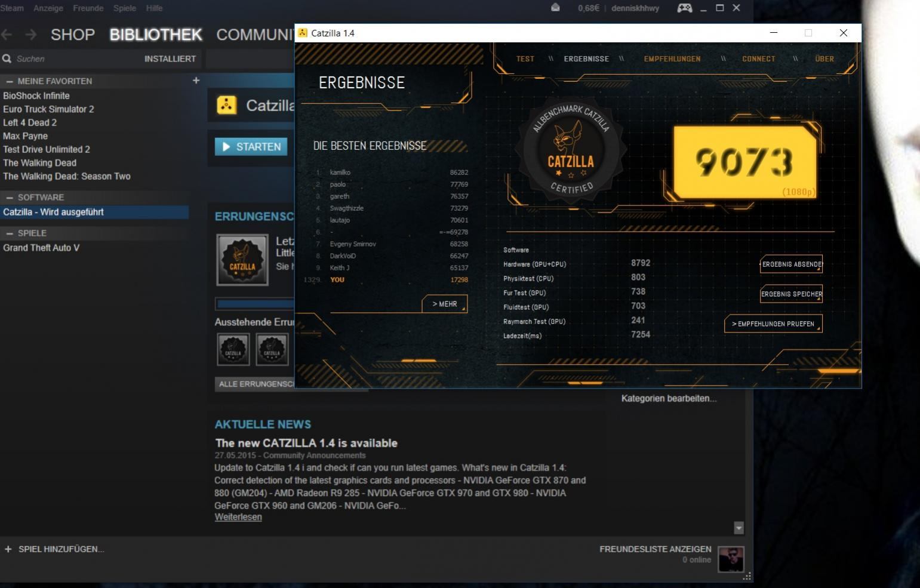
Task: Open The new CATZILLA 1.4 news headline
Action: coord(306,443)
